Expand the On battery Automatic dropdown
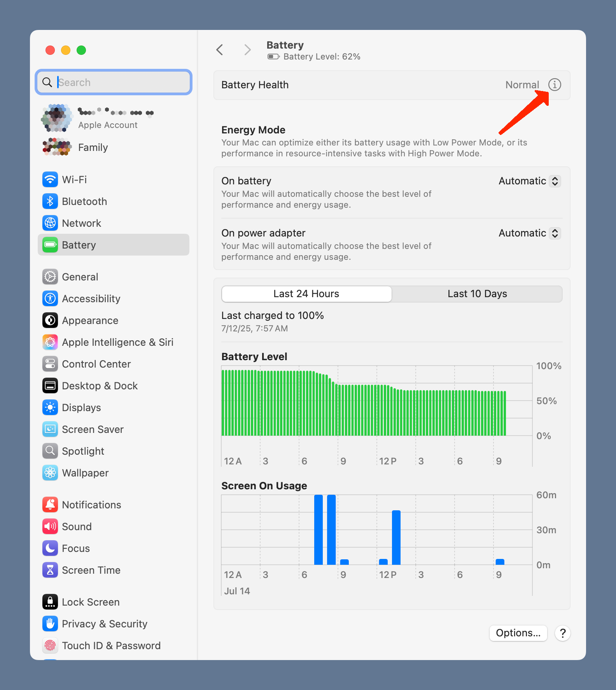Viewport: 616px width, 690px height. coord(529,181)
